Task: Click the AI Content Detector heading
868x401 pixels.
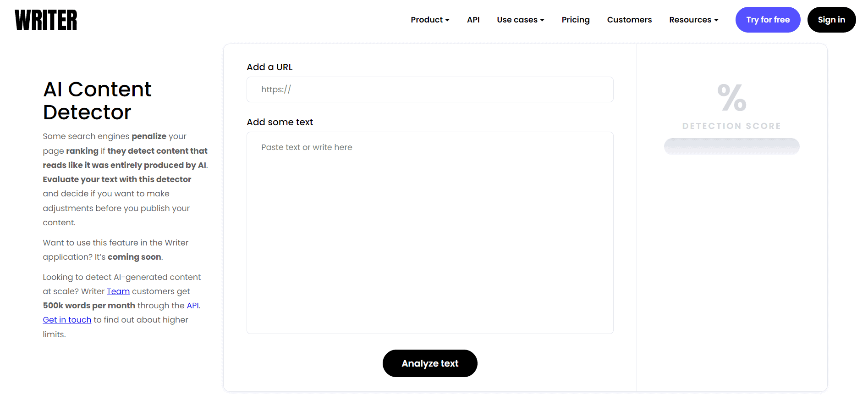Action: tap(97, 100)
